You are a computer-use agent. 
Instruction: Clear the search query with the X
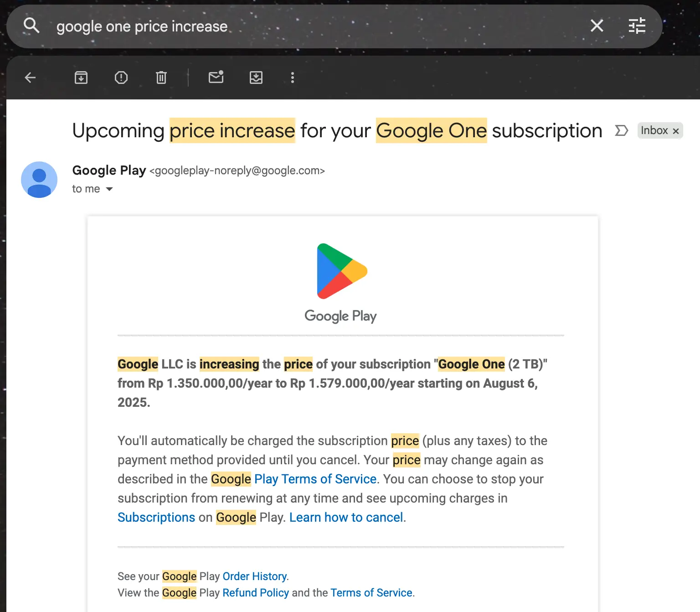[596, 26]
